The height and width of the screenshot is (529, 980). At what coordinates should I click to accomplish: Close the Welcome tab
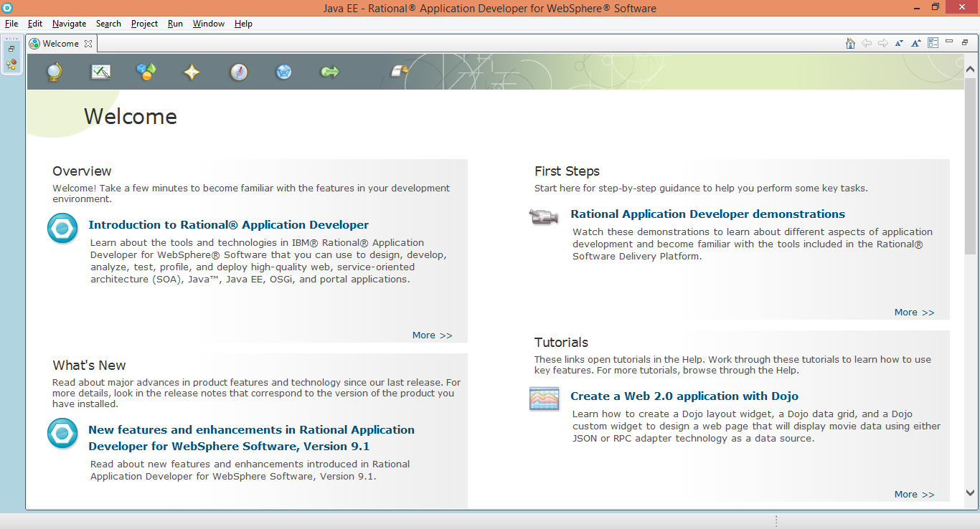pyautogui.click(x=88, y=44)
